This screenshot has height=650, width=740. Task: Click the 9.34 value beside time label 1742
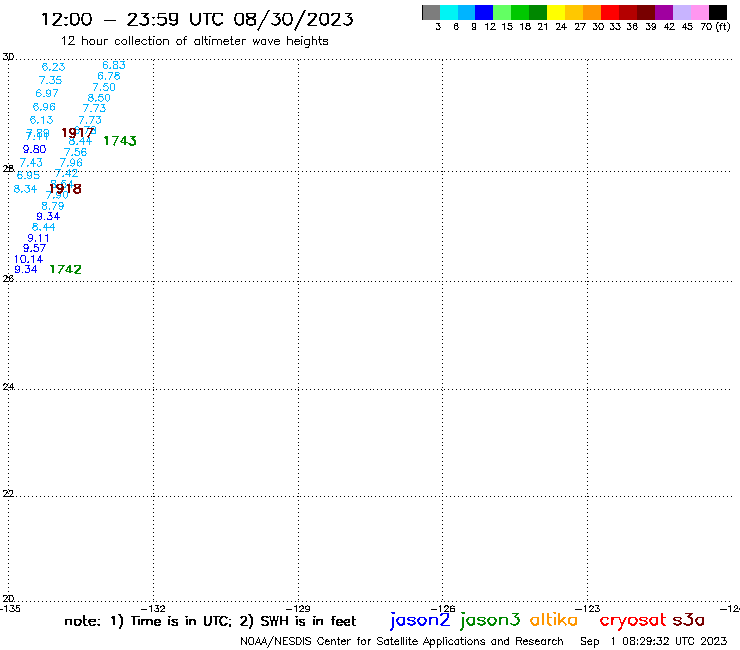(26, 270)
